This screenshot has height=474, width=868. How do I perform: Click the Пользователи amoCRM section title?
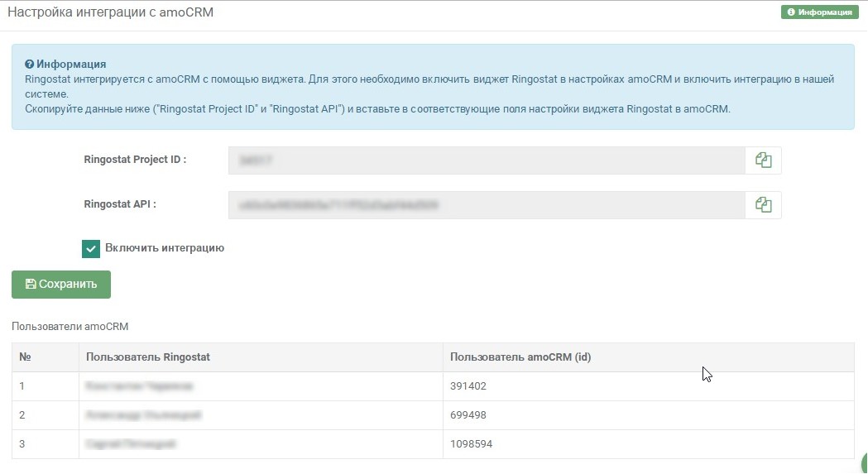(70, 327)
